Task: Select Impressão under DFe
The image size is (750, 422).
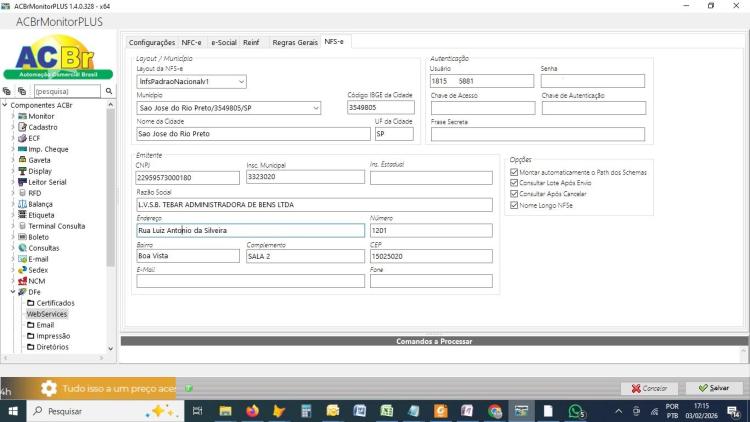Action: point(53,336)
